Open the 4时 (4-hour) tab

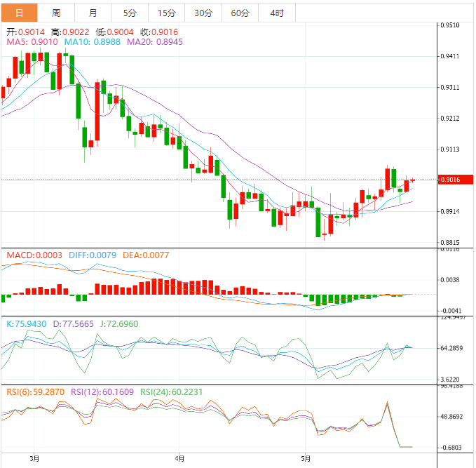[x=276, y=13]
